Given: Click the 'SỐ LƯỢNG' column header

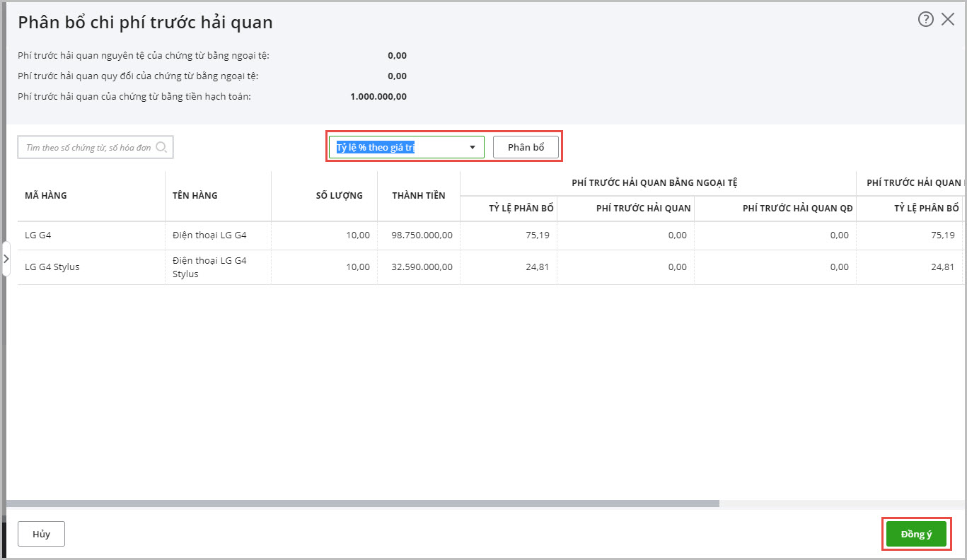Looking at the screenshot, I should (x=339, y=196).
